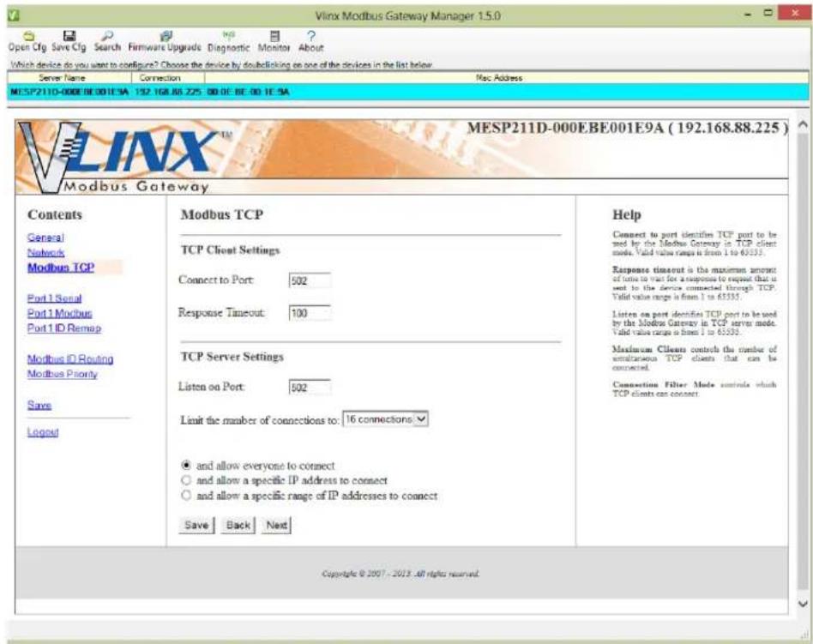Focus the Listen on Port field
The height and width of the screenshot is (644, 813).
click(310, 388)
